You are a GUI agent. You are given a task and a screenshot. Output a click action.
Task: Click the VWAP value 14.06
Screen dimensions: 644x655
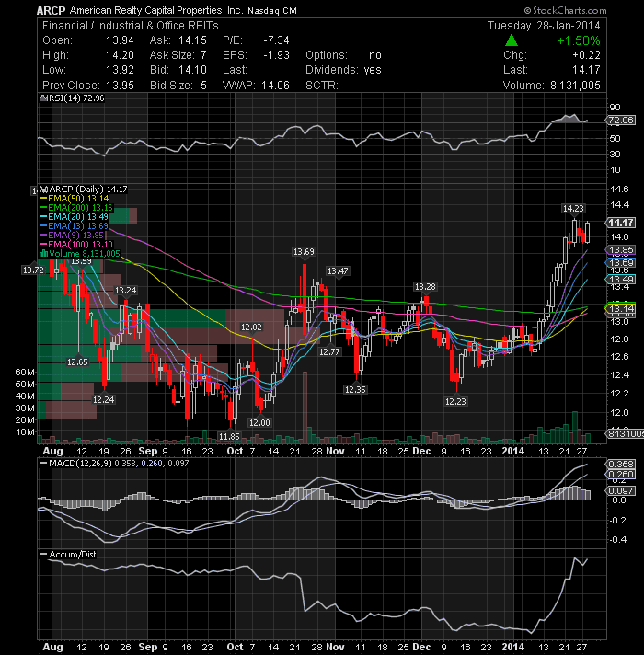pyautogui.click(x=276, y=86)
